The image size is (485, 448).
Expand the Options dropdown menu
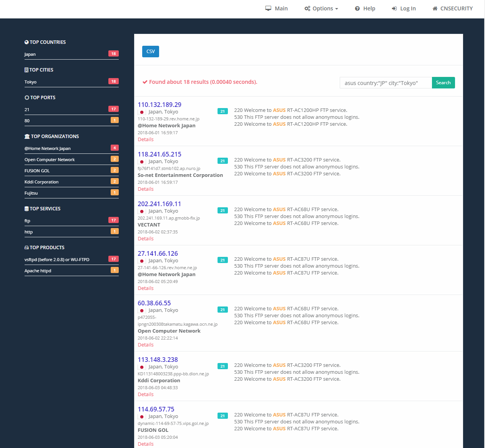(321, 8)
